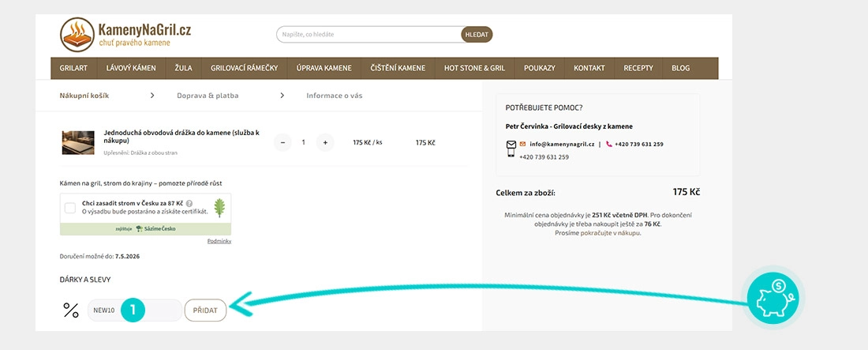Check the 'Chci zasadit strom v Česku' checkbox
868x350 pixels.
point(70,208)
